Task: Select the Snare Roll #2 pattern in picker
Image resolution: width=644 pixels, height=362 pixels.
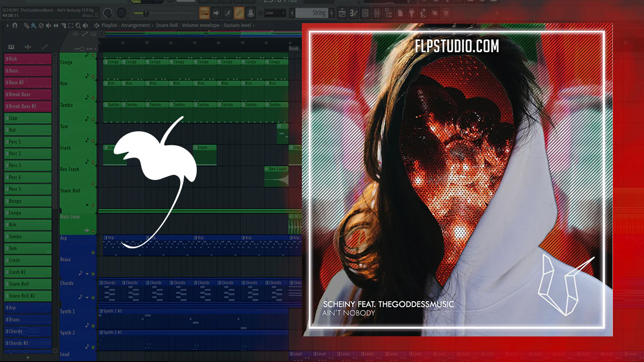Action: (x=28, y=296)
